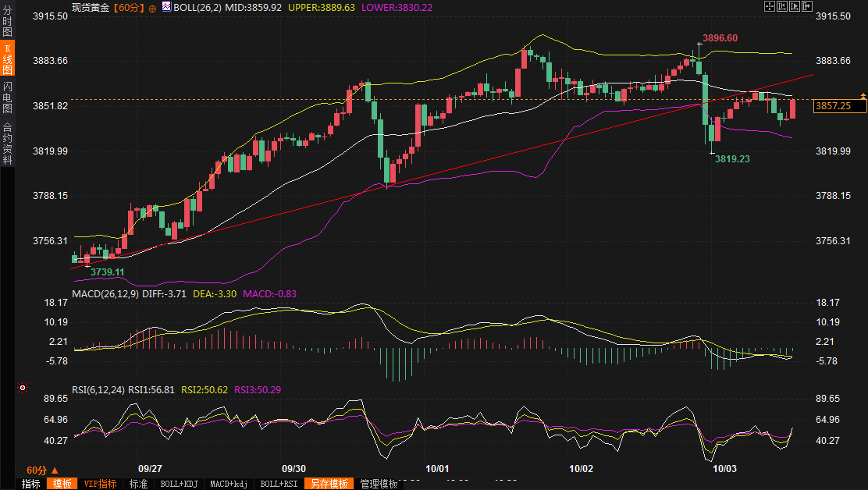Open the 合约资料 side tab
868x490 pixels.
7,143
